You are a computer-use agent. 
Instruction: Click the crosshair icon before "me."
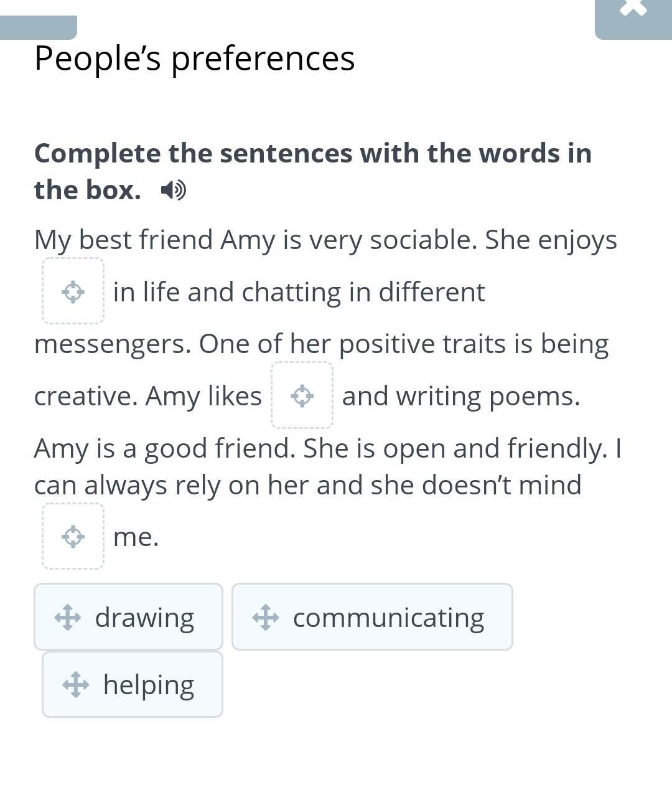73,536
